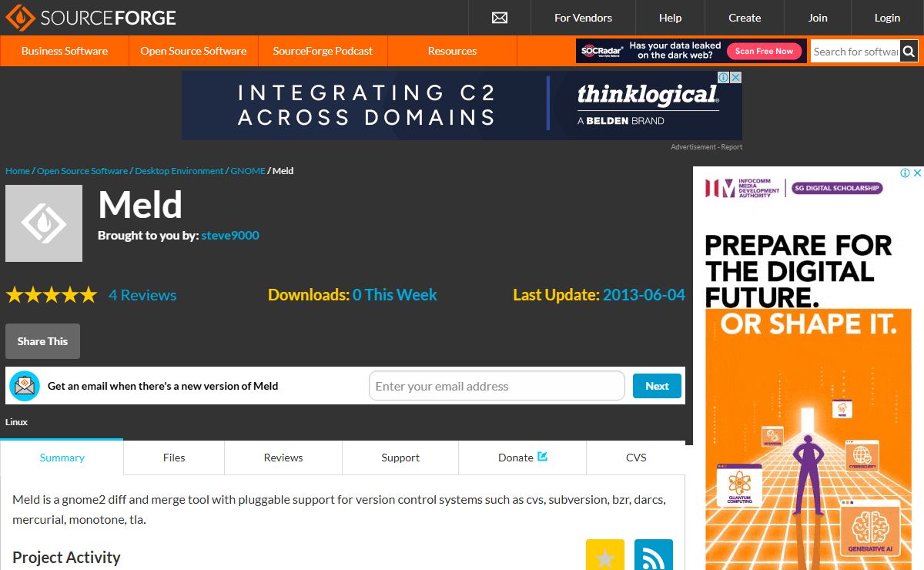The image size is (924, 570).
Task: Click the Next button for email signup
Action: coord(657,386)
